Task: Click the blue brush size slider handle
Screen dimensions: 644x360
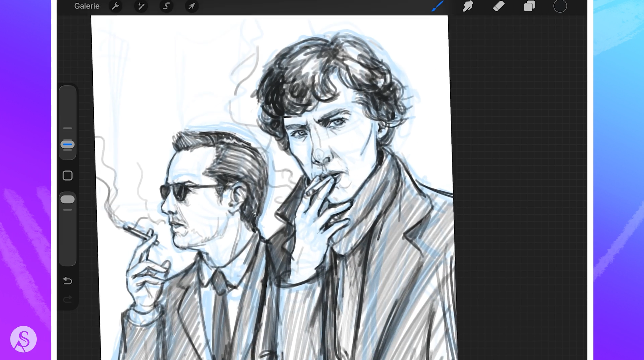Action: pyautogui.click(x=67, y=145)
